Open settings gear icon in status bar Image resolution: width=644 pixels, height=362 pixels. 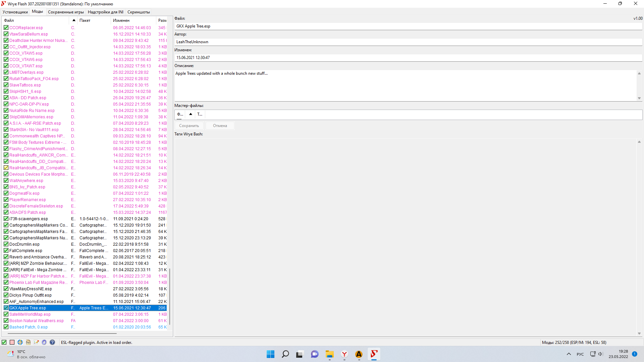pyautogui.click(x=44, y=342)
